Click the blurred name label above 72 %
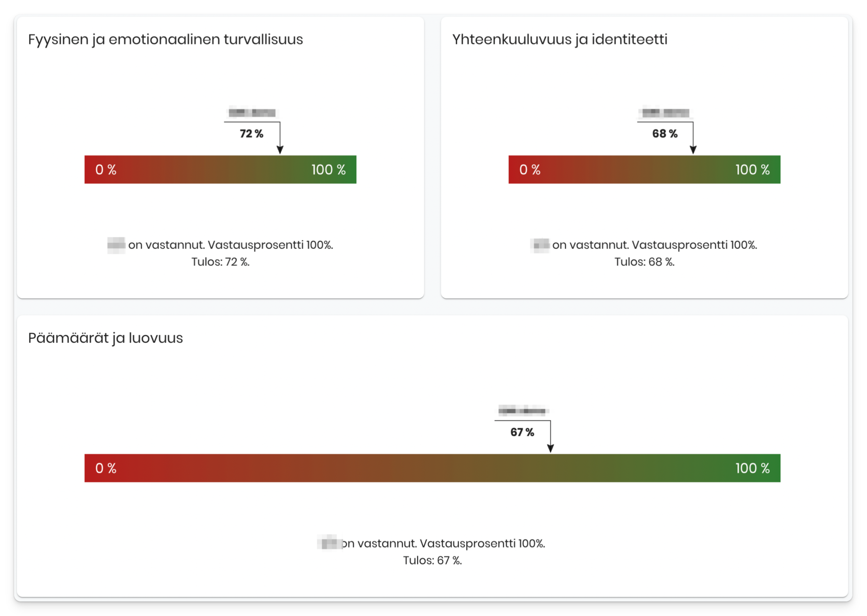The height and width of the screenshot is (616, 867). [x=252, y=113]
